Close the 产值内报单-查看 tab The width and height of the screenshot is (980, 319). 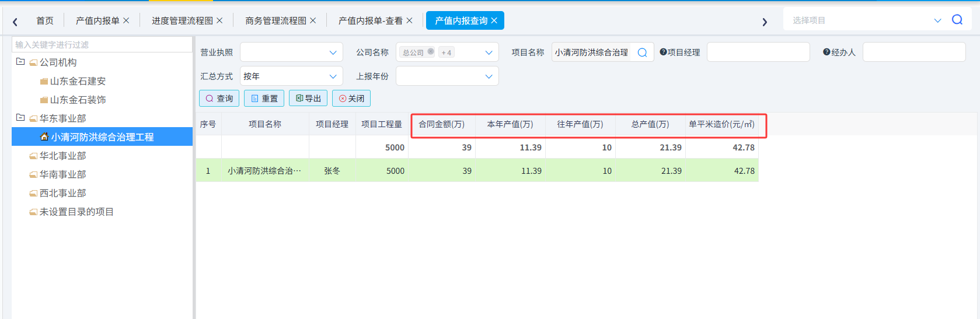pos(409,20)
